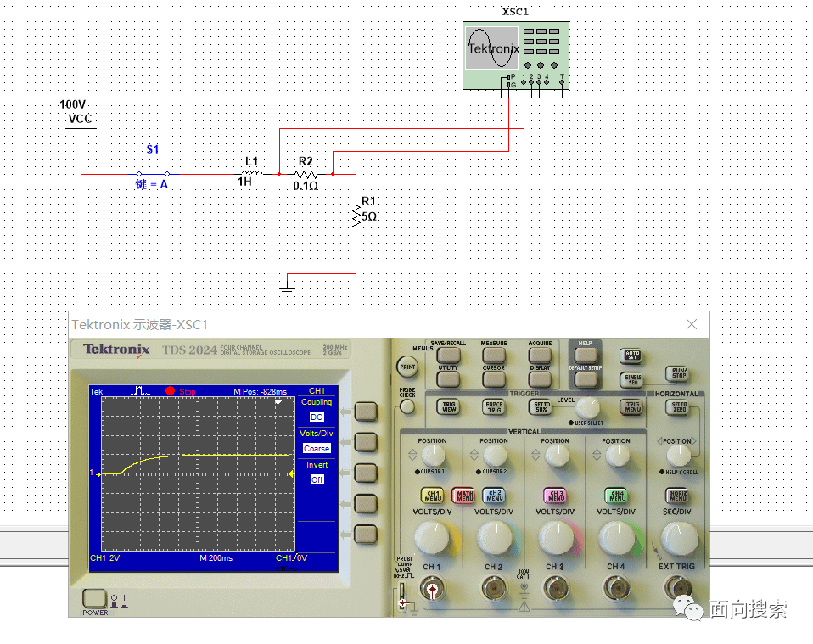813x644 pixels.
Task: Click the TRIG VIEW button
Action: (x=448, y=406)
